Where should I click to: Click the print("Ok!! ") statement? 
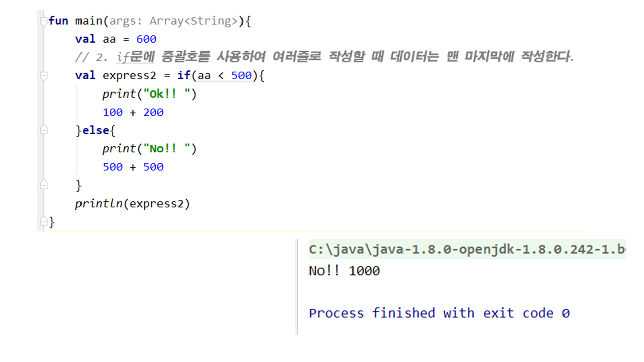(x=149, y=94)
